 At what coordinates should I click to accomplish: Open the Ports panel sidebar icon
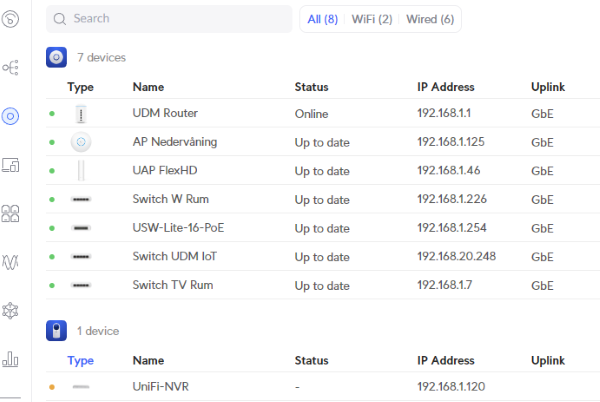pos(10,214)
